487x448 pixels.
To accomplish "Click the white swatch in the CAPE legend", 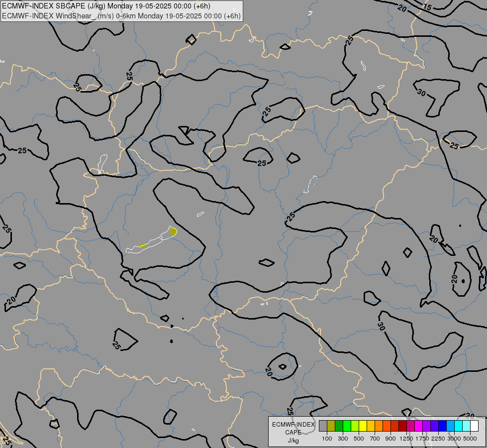I will (474, 426).
